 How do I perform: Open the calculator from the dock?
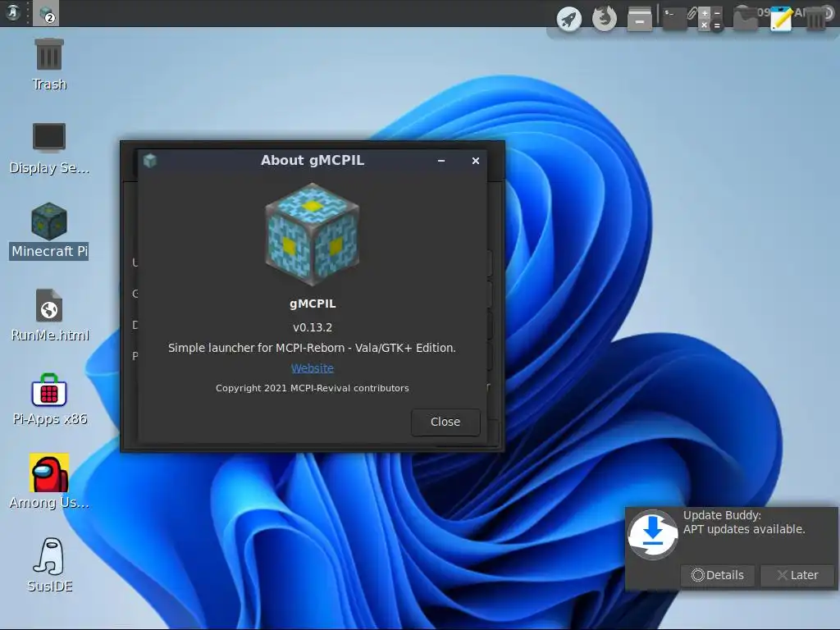710,19
